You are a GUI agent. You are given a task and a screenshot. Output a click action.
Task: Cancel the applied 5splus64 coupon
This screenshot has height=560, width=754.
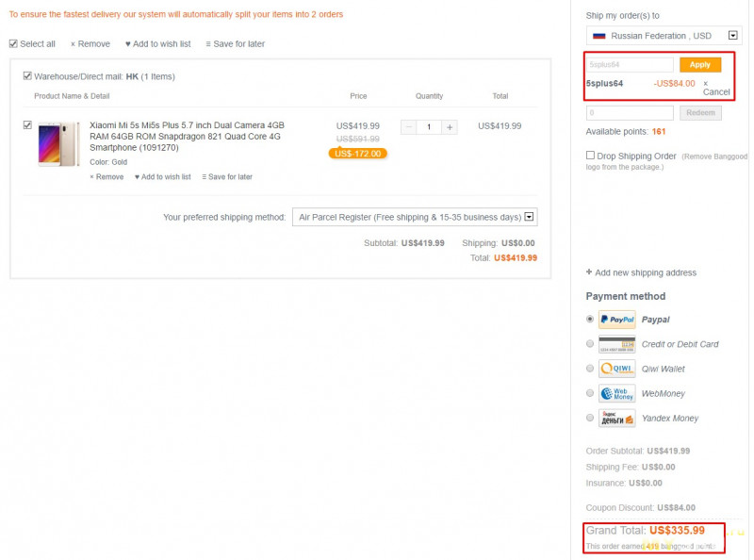716,88
